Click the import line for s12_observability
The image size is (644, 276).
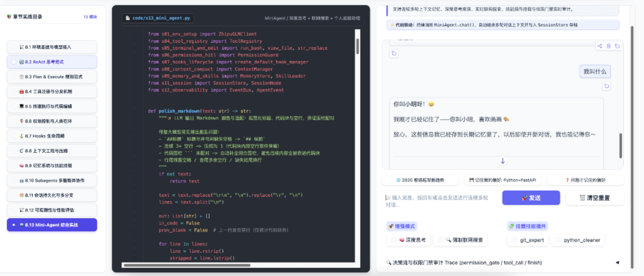tap(216, 90)
